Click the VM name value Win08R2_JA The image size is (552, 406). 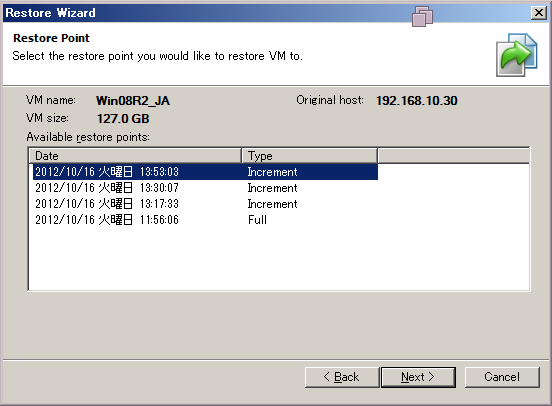point(133,101)
